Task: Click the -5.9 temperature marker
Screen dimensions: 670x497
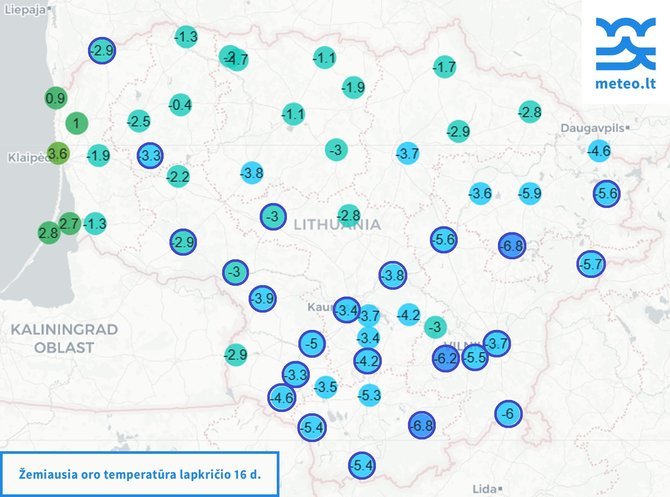Action: point(530,193)
